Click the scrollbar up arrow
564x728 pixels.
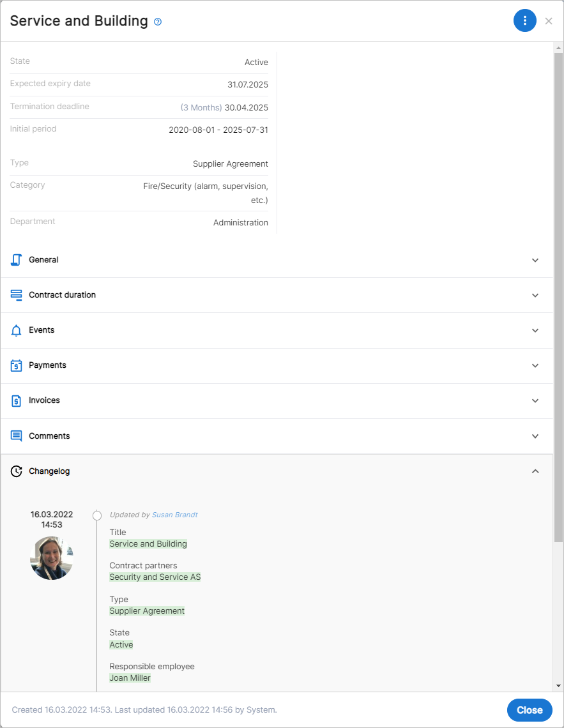click(x=558, y=48)
